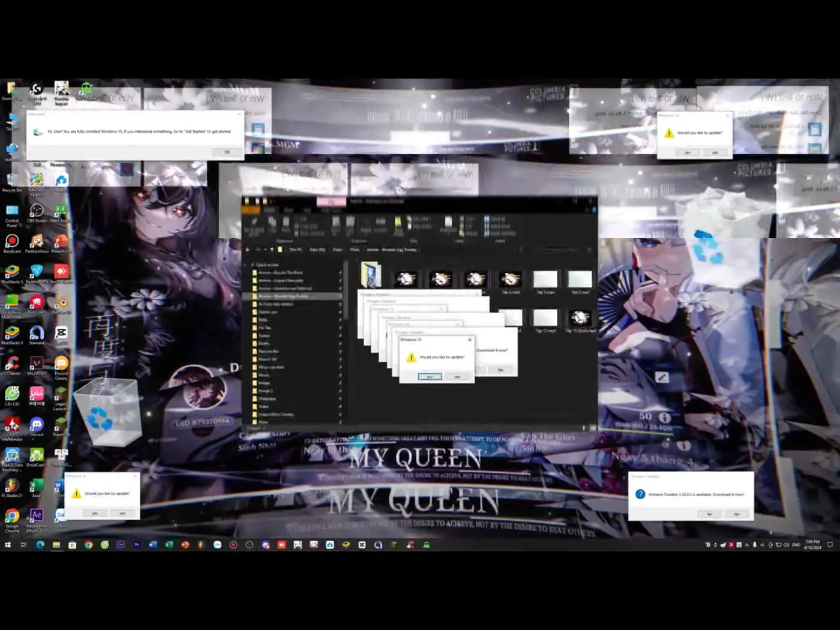
Task: Click the focused button in the center Windows 10 dialog
Action: pos(430,377)
